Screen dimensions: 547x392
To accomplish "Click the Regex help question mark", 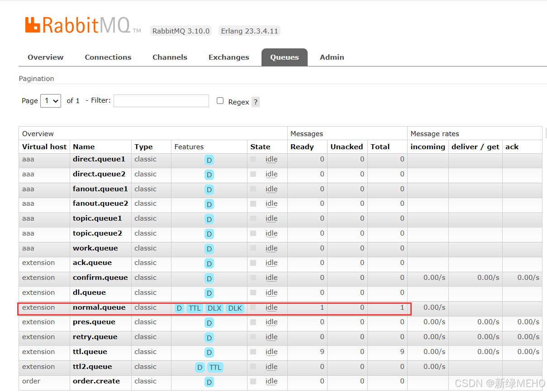I will [x=256, y=102].
